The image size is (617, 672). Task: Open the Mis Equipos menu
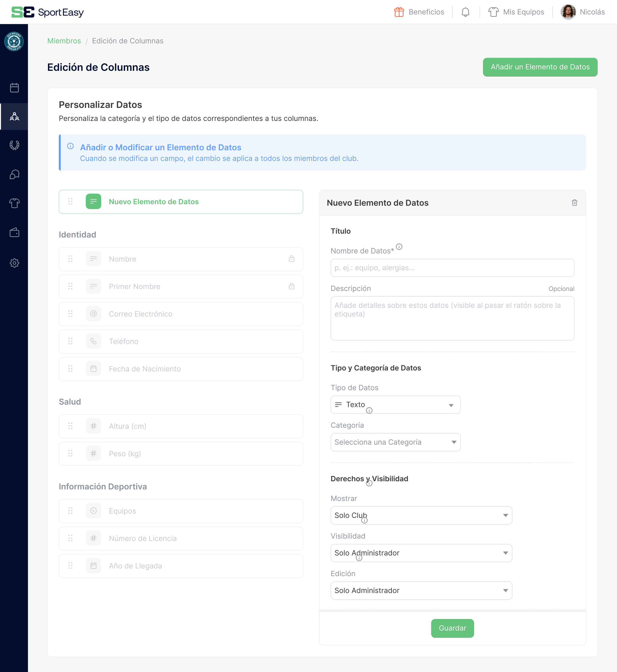516,12
